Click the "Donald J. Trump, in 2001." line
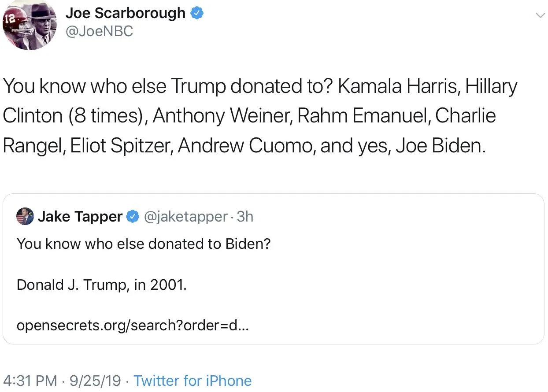The image size is (548, 392). [x=102, y=285]
